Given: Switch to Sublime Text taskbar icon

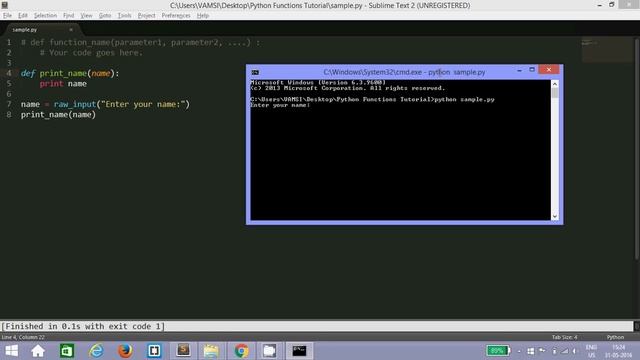Looking at the screenshot, I should pos(183,351).
